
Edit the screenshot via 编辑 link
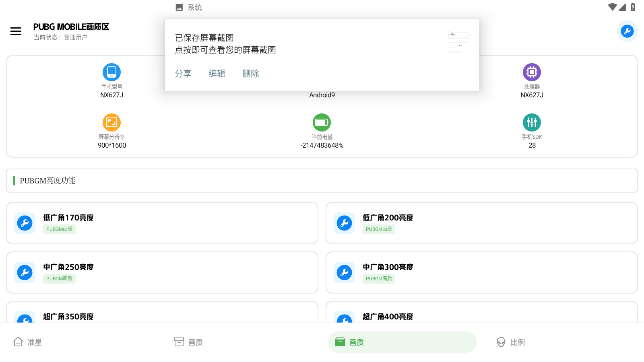[x=217, y=73]
